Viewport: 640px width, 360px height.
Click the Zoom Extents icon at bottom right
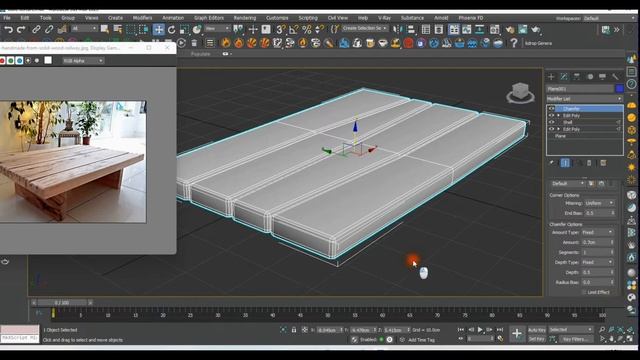tap(620, 330)
